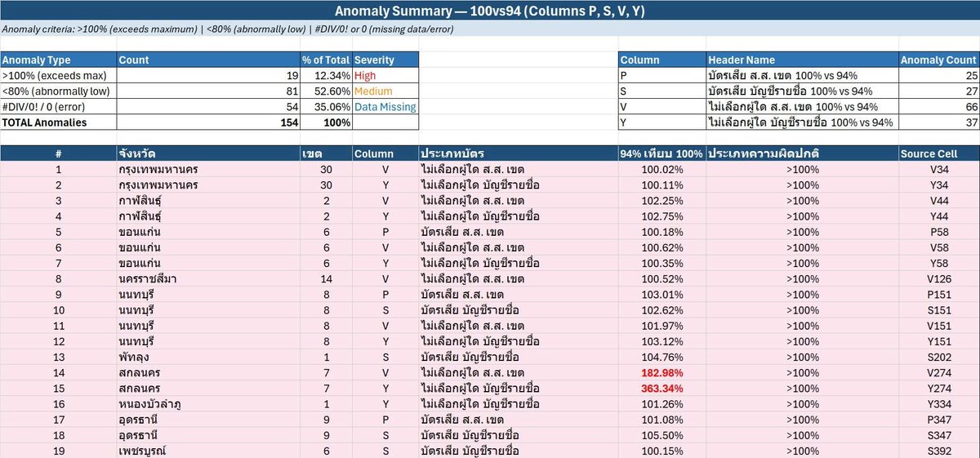Click source cell V126
980x458 pixels.
click(938, 278)
